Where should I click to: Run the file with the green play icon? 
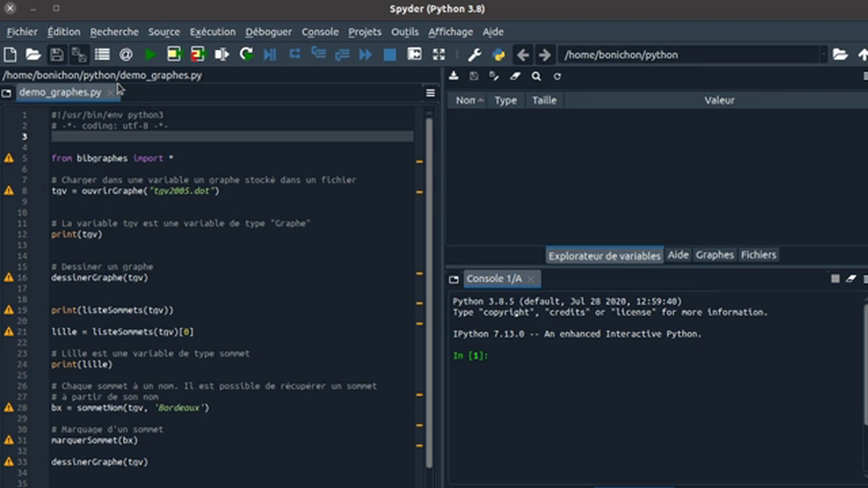151,55
